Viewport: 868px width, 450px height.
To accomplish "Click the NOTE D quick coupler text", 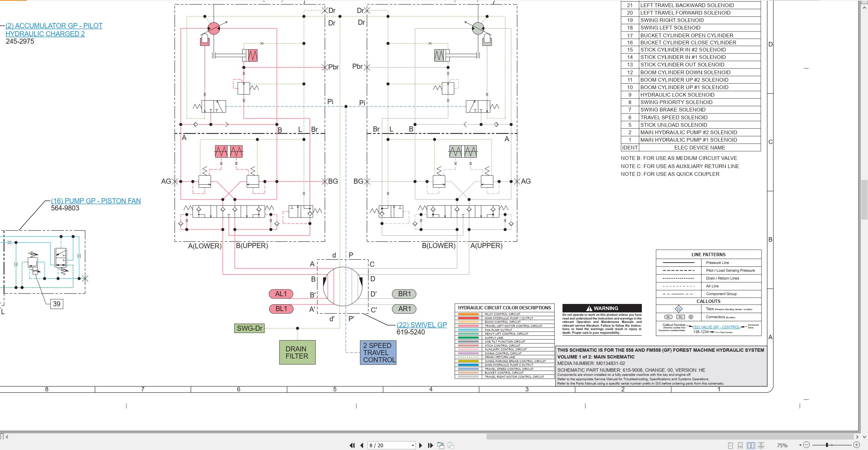I will click(x=670, y=174).
